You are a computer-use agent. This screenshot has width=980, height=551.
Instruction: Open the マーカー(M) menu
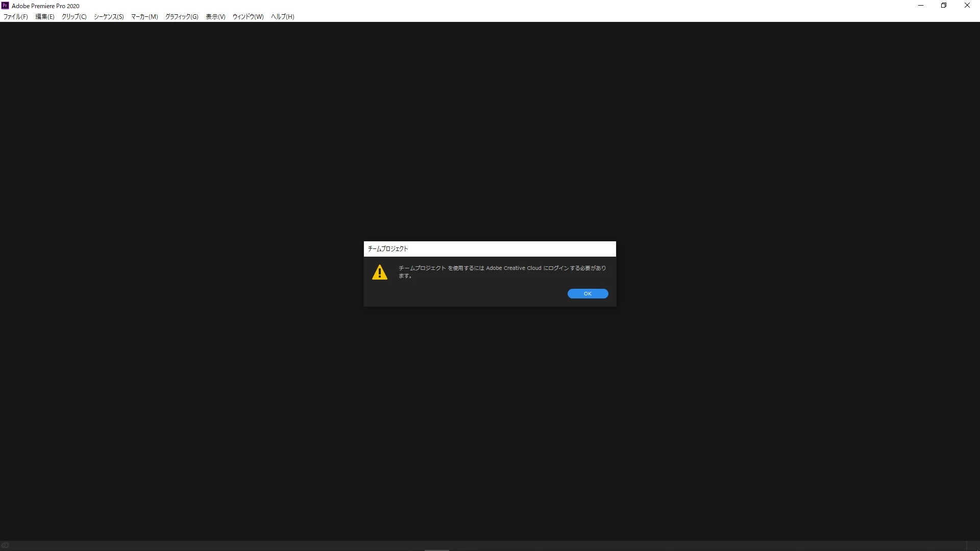pyautogui.click(x=144, y=17)
